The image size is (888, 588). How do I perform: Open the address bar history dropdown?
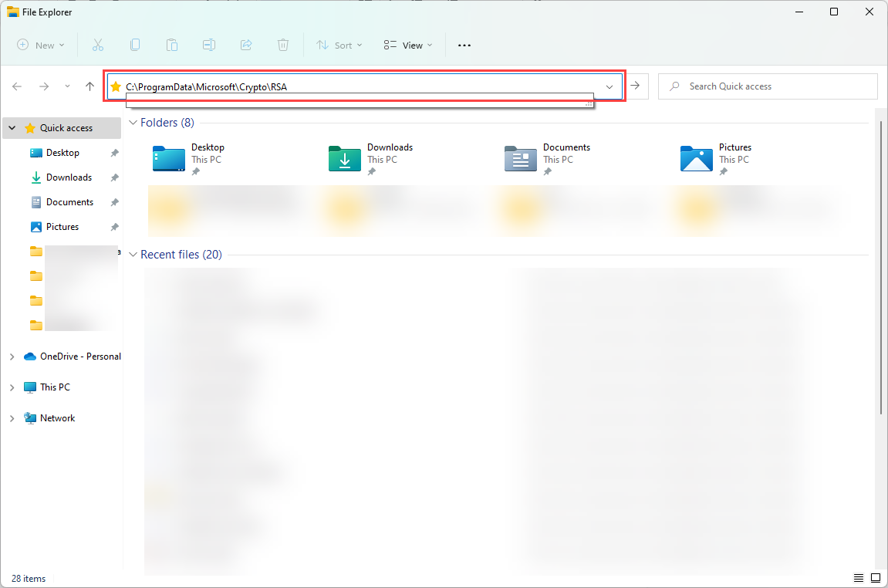(x=609, y=86)
